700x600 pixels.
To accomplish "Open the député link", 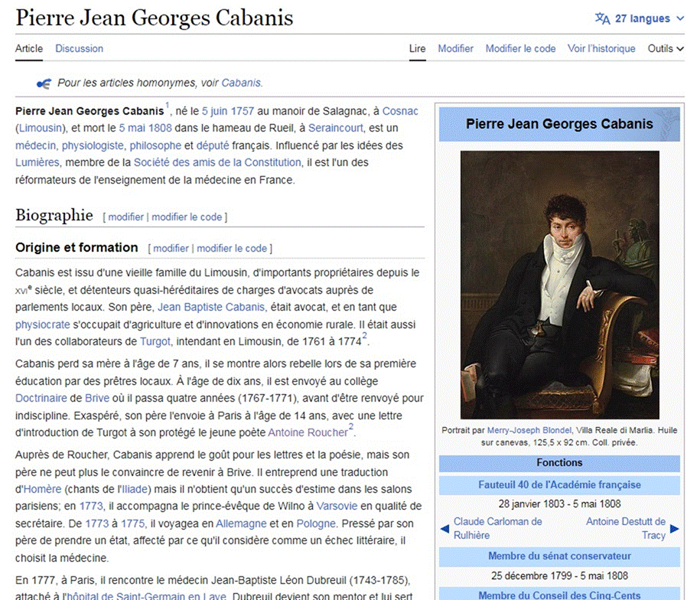I will point(213,145).
